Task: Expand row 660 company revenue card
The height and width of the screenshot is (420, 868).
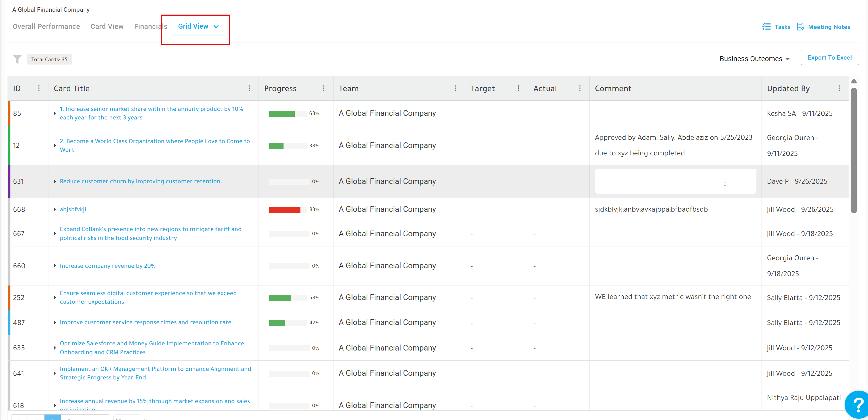Action: tap(55, 266)
